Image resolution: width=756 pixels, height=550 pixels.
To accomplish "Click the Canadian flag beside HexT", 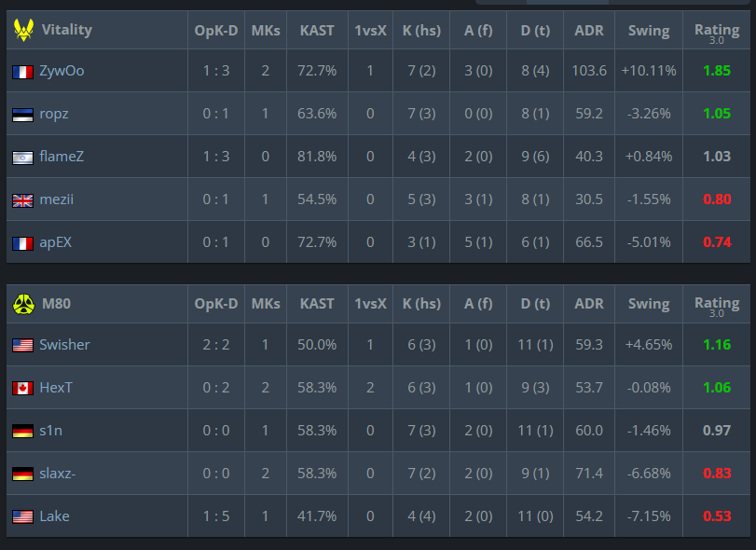I will click(22, 388).
